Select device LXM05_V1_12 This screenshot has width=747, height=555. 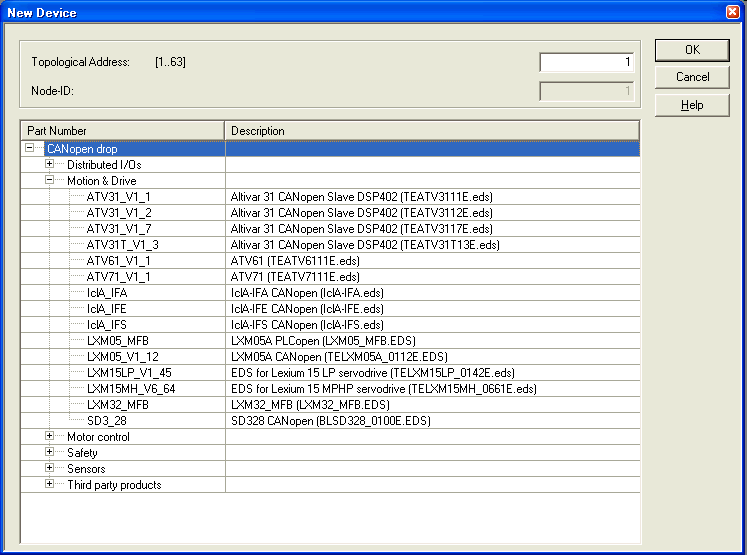click(123, 357)
